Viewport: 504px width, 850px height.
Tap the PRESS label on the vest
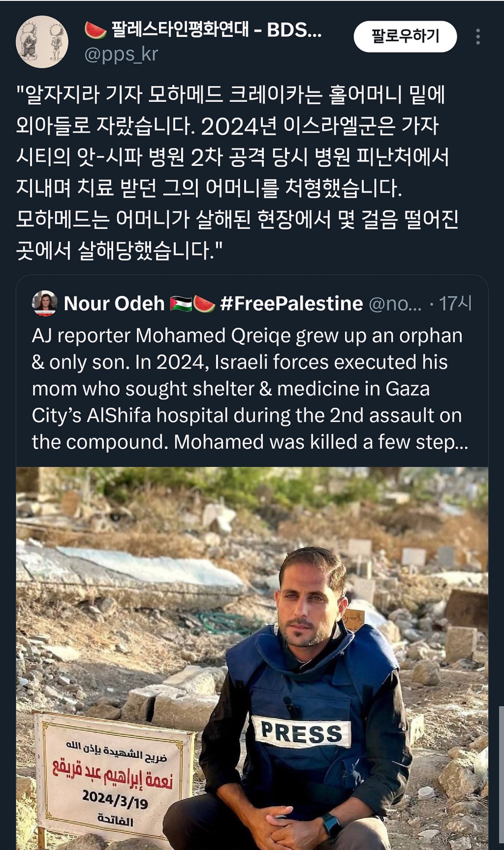tap(301, 732)
